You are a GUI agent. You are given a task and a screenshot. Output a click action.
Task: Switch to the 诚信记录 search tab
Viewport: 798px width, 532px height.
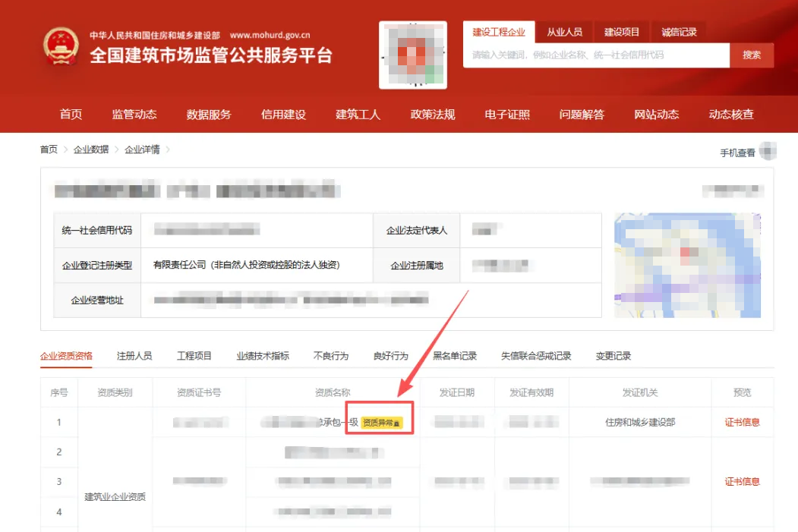tap(679, 32)
